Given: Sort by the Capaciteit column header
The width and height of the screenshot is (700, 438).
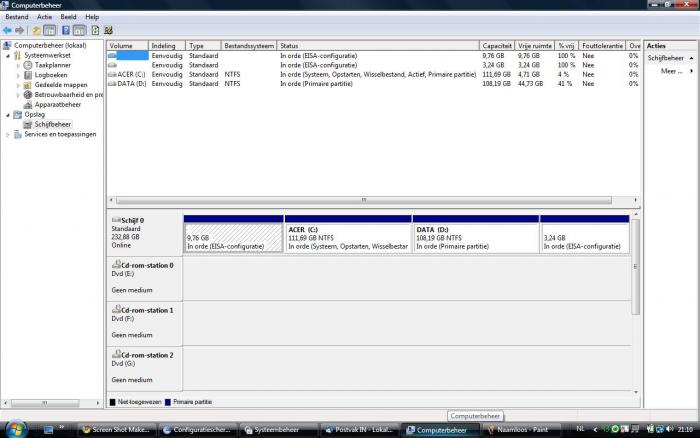Looking at the screenshot, I should 497,46.
